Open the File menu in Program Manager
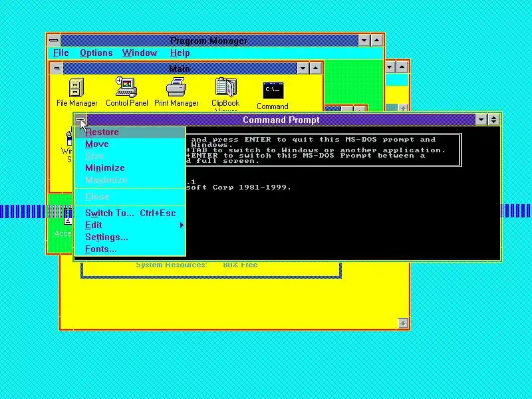This screenshot has width=532, height=399. (x=61, y=53)
